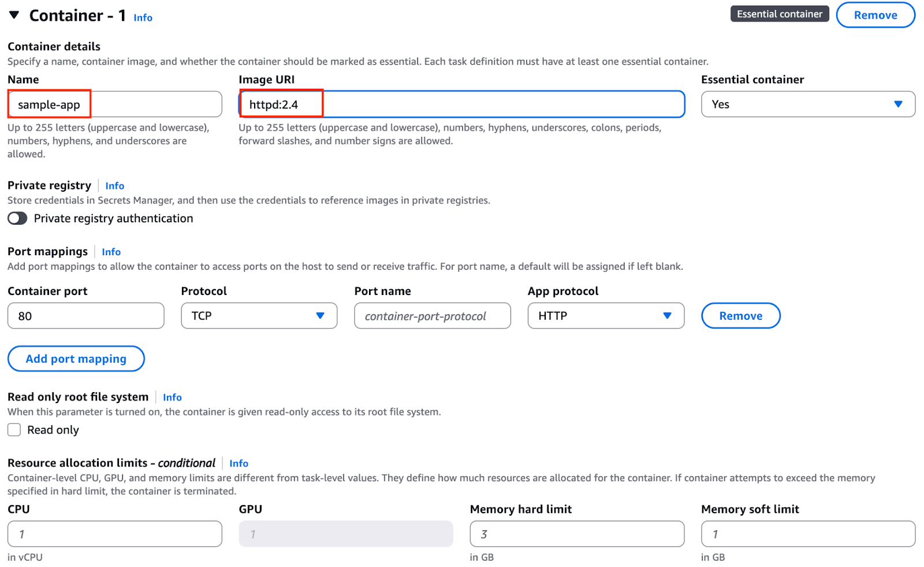Check the Read only checkbox
This screenshot has width=924, height=567.
pos(14,430)
